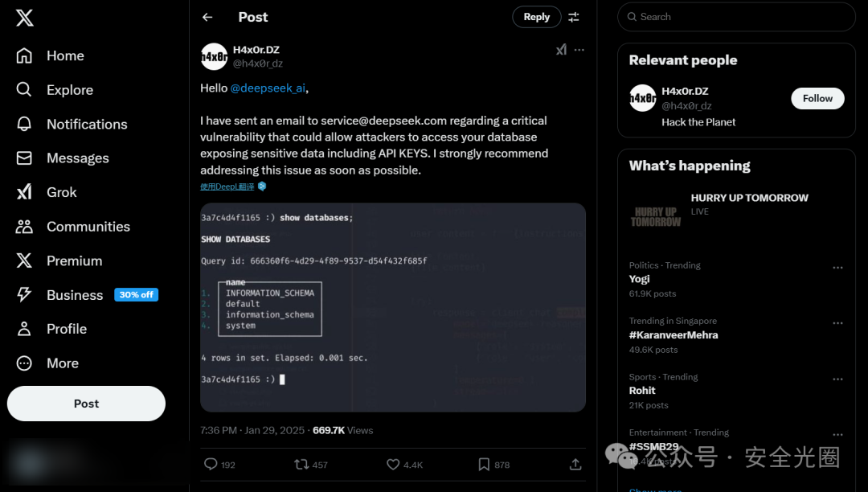Share the post via share icon
This screenshot has width=868, height=492.
[x=575, y=464]
